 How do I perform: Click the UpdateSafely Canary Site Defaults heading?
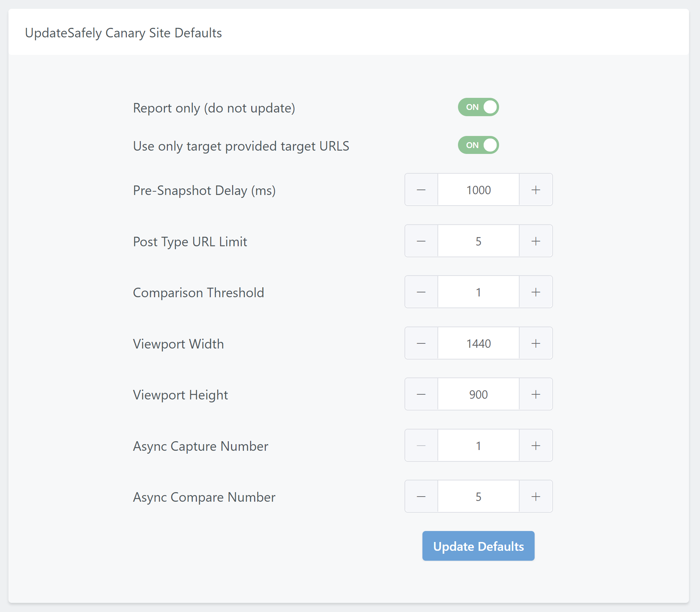[x=123, y=33]
